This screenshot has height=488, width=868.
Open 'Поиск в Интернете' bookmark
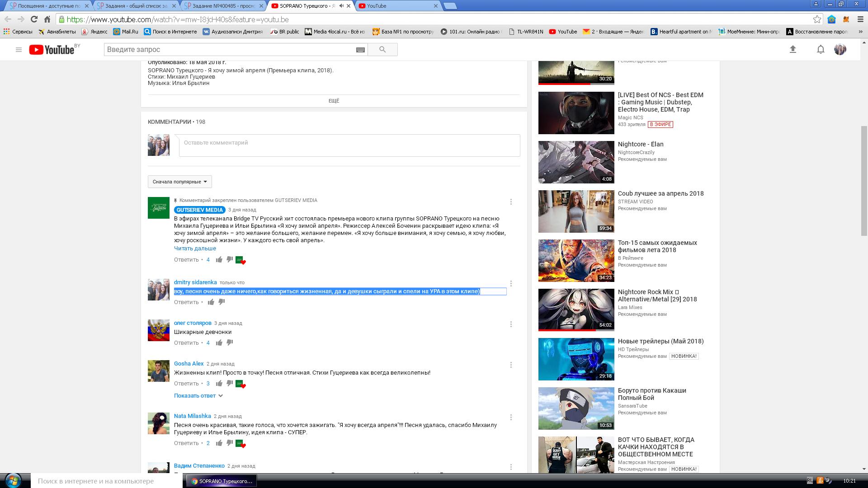click(x=170, y=32)
